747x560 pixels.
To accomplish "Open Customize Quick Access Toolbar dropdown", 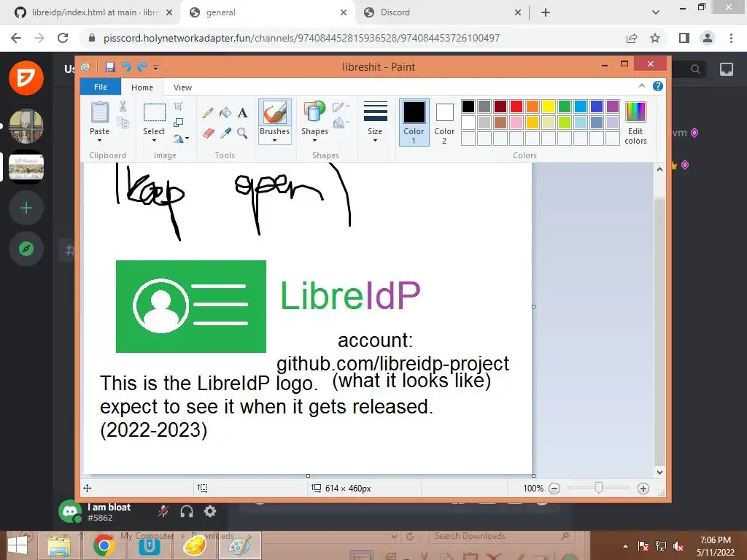I will pos(156,68).
